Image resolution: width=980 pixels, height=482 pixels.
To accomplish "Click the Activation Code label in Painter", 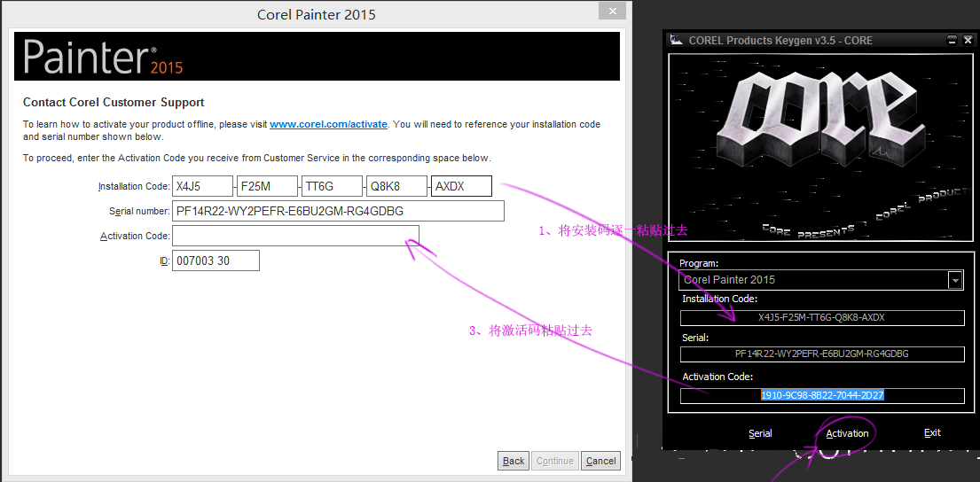I will point(135,236).
